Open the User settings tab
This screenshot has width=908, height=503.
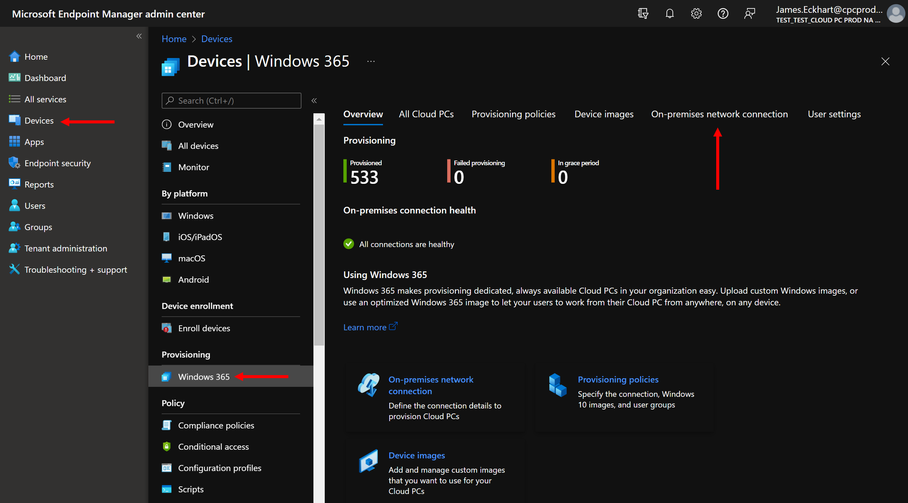click(834, 114)
